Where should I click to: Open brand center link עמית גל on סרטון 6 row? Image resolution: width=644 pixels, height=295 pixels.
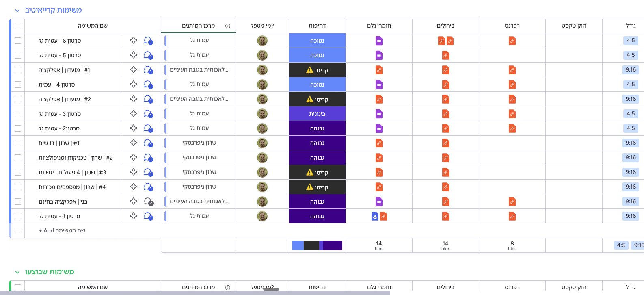pyautogui.click(x=199, y=40)
